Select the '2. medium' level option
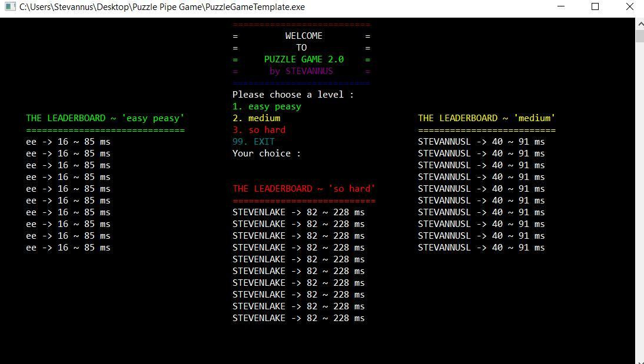This screenshot has width=644, height=364. 256,118
